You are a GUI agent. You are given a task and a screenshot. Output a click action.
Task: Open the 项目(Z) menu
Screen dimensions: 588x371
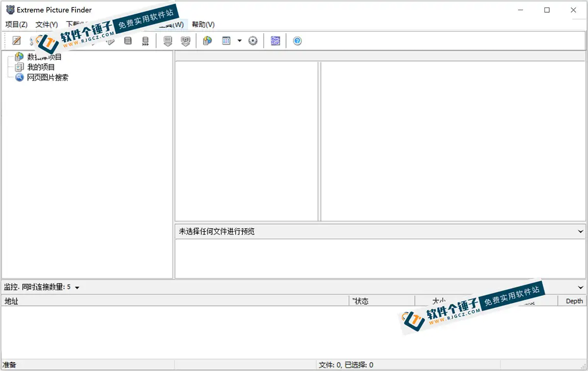tap(16, 24)
